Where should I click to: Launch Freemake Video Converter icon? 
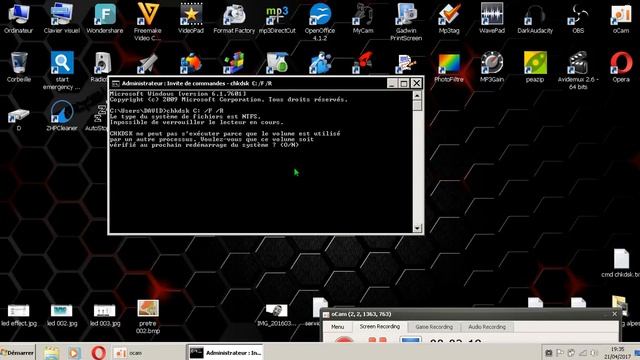click(x=148, y=21)
